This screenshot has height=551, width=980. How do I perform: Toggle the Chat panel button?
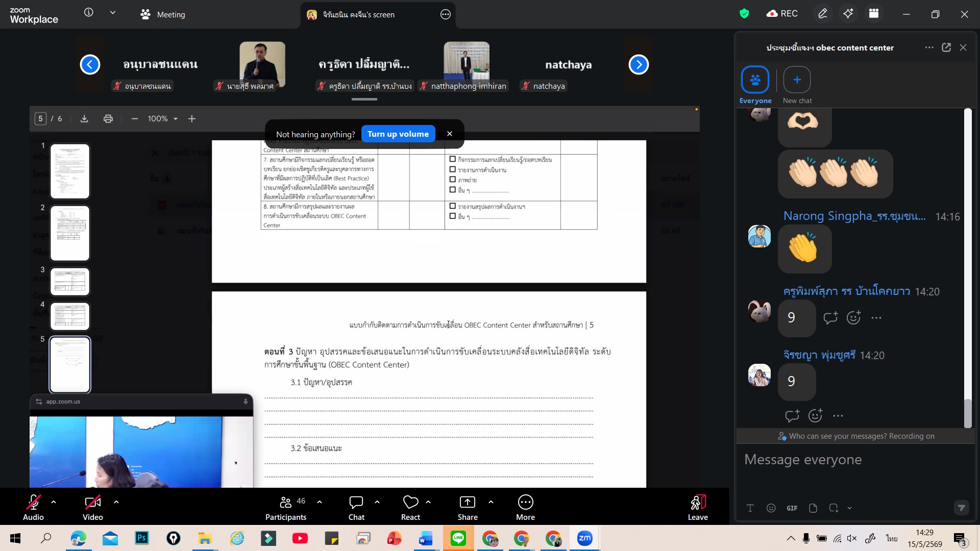tap(356, 507)
